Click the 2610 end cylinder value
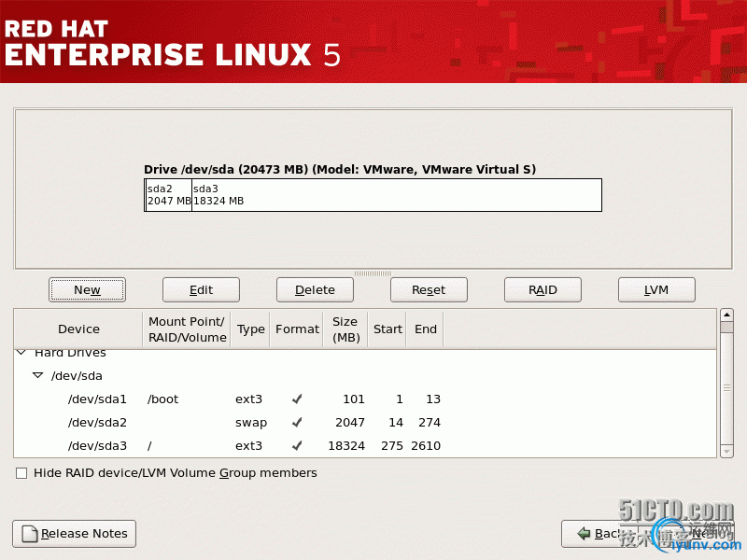The width and height of the screenshot is (747, 560). coord(426,446)
